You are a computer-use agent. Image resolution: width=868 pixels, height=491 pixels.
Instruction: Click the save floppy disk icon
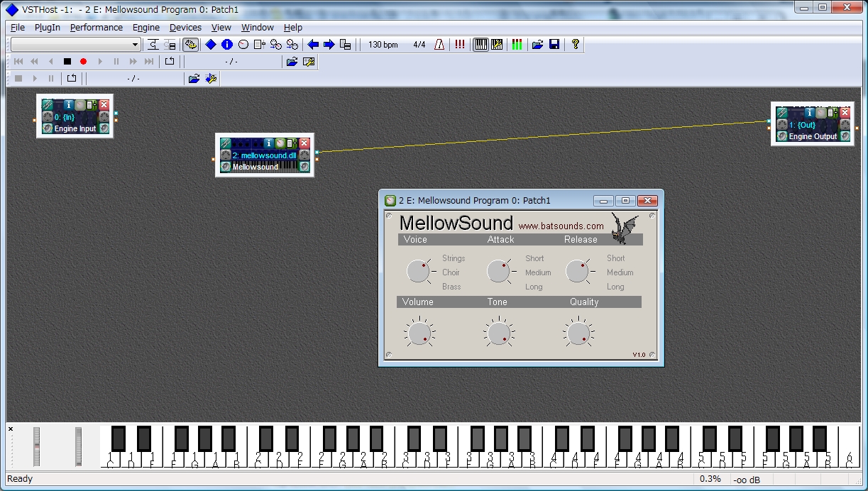click(x=554, y=45)
